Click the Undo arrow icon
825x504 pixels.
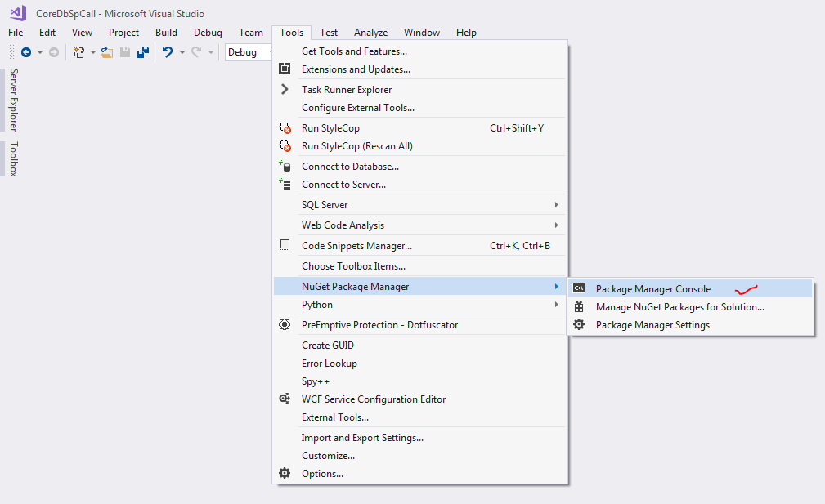pyautogui.click(x=167, y=52)
